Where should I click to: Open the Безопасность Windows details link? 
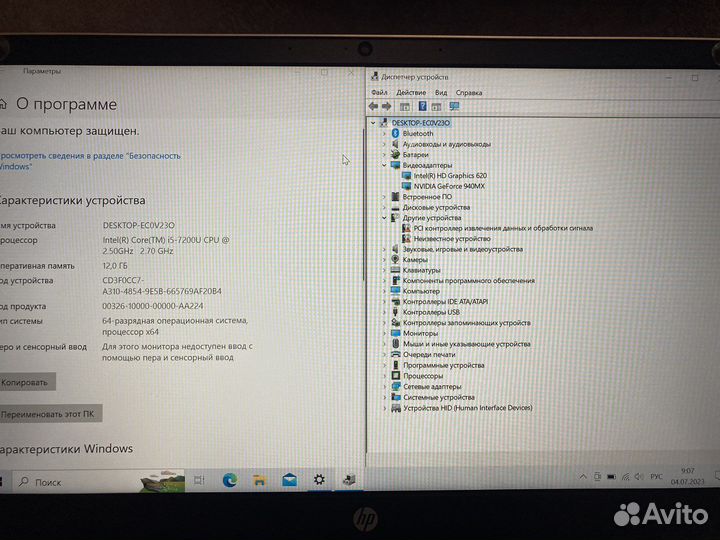[x=90, y=161]
